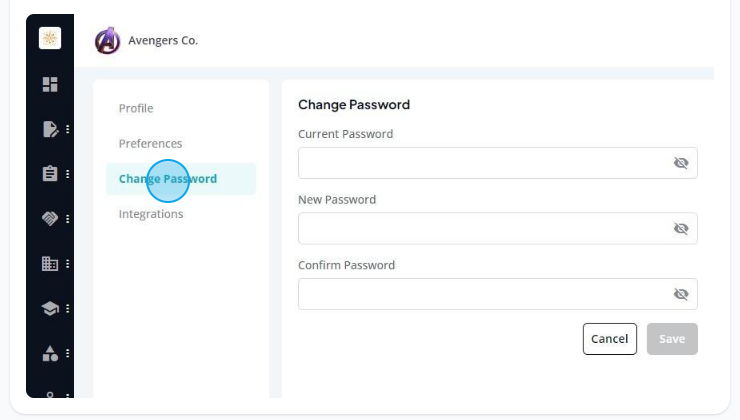Click the app logo at sidebar top

50,38
